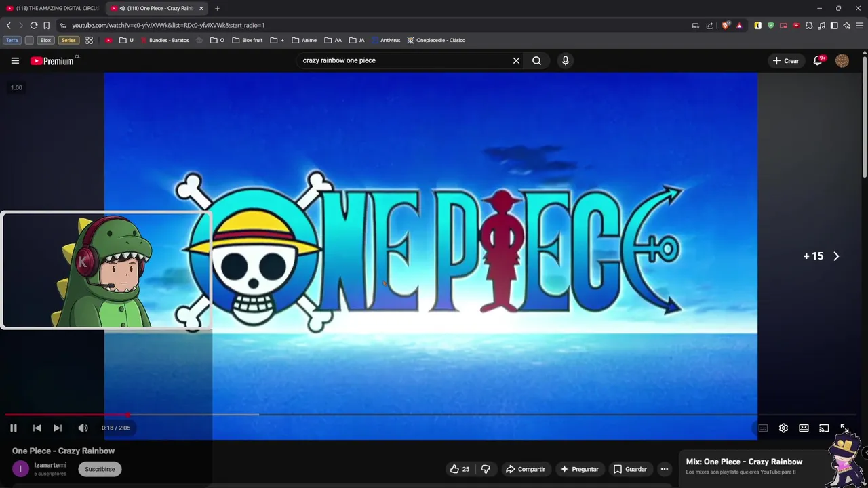
Task: Open the Bundles - Baratos bookmark
Action: pyautogui.click(x=164, y=40)
